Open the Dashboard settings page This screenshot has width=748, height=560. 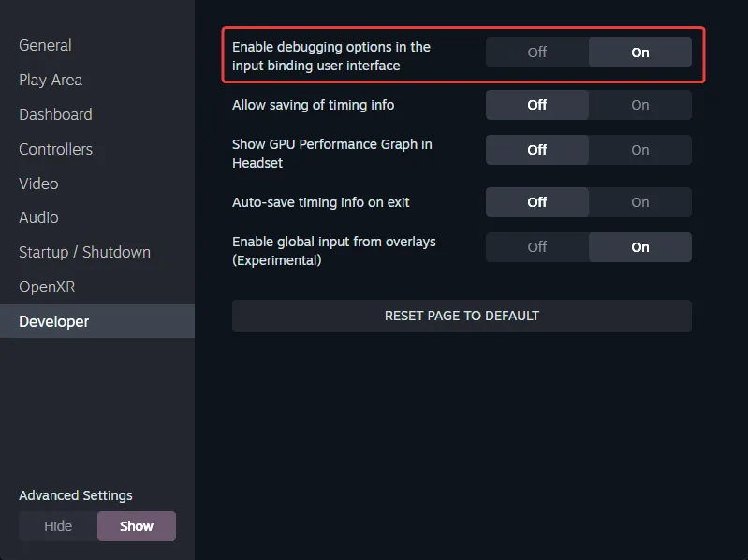click(55, 114)
